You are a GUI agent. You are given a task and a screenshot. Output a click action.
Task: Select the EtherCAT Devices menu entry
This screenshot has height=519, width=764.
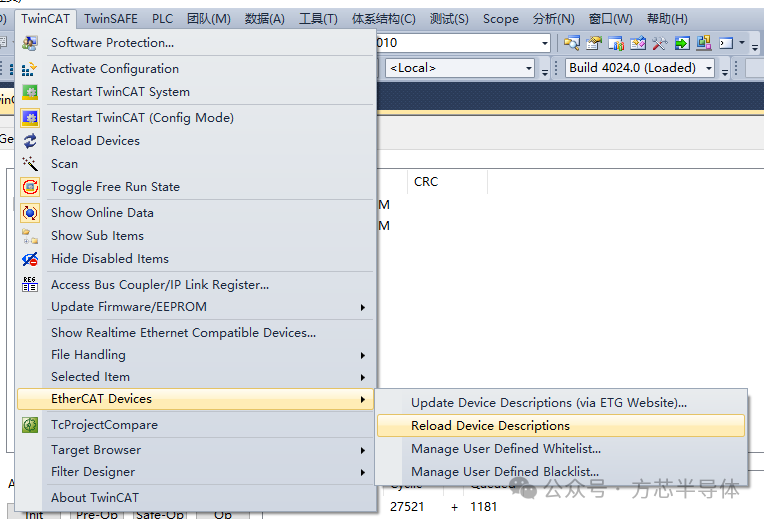click(195, 399)
